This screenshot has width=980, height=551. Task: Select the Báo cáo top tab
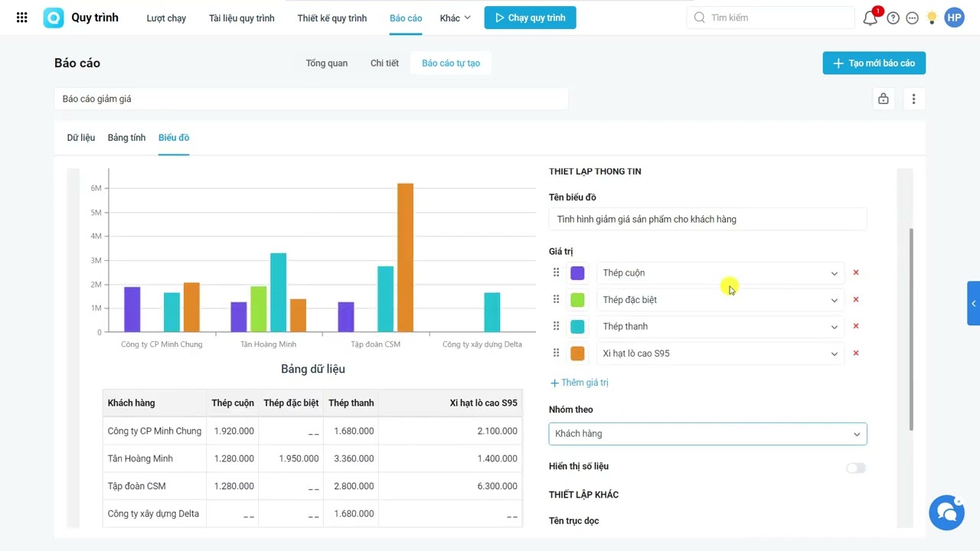[x=406, y=18]
